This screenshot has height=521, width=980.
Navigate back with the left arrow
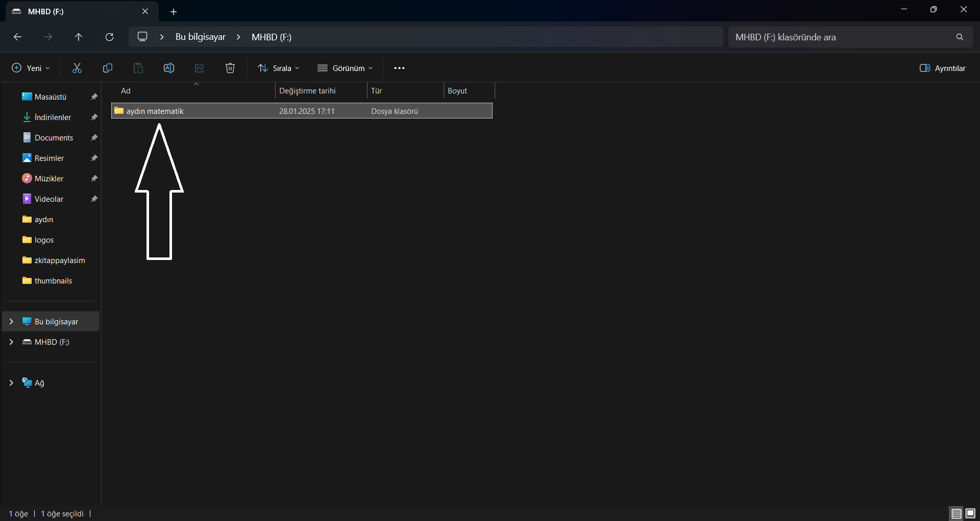pos(17,37)
